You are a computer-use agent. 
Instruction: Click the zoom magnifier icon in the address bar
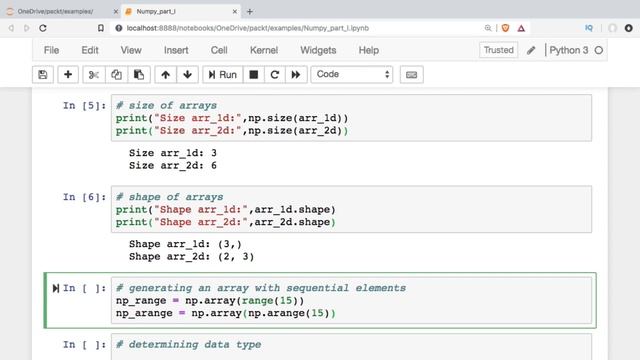click(488, 28)
